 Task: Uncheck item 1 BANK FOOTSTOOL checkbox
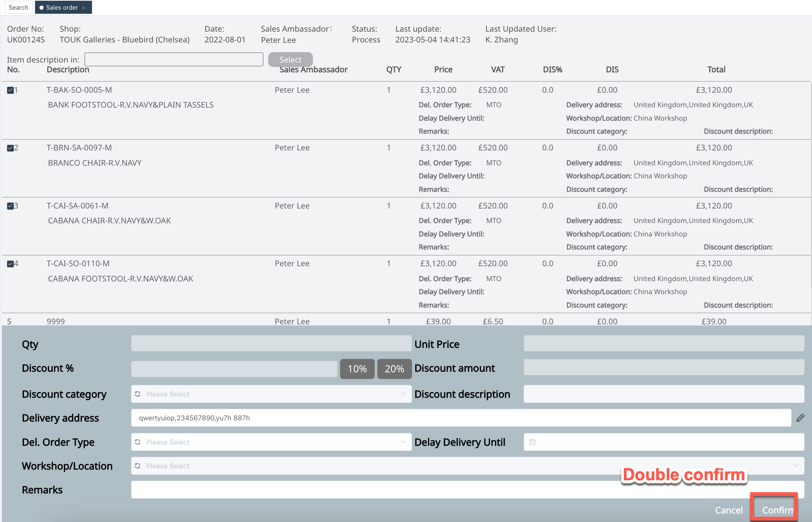click(x=10, y=90)
